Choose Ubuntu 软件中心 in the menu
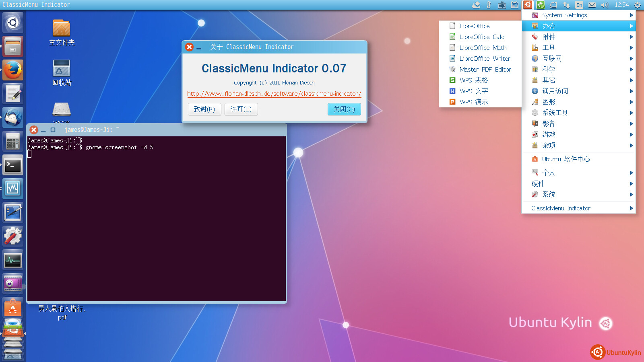 click(566, 159)
